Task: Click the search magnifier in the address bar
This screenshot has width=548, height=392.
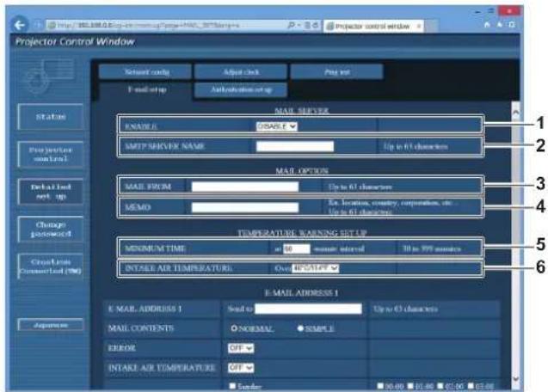Action: 291,25
